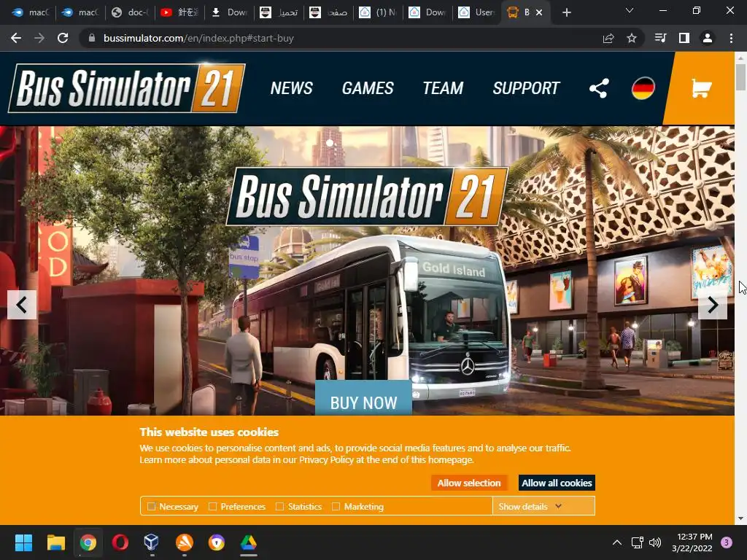Show hidden icons in system tray
747x560 pixels.
tap(617, 542)
